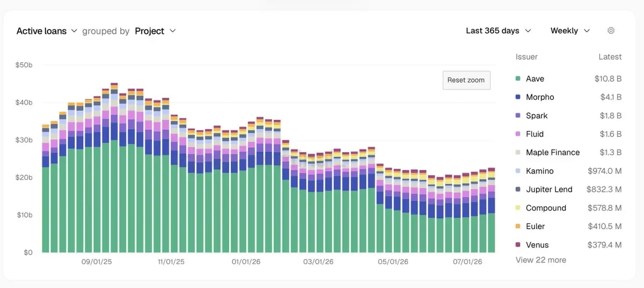Click the Reset zoom button
Viewport: 644px width, 288px height.
[x=466, y=80]
